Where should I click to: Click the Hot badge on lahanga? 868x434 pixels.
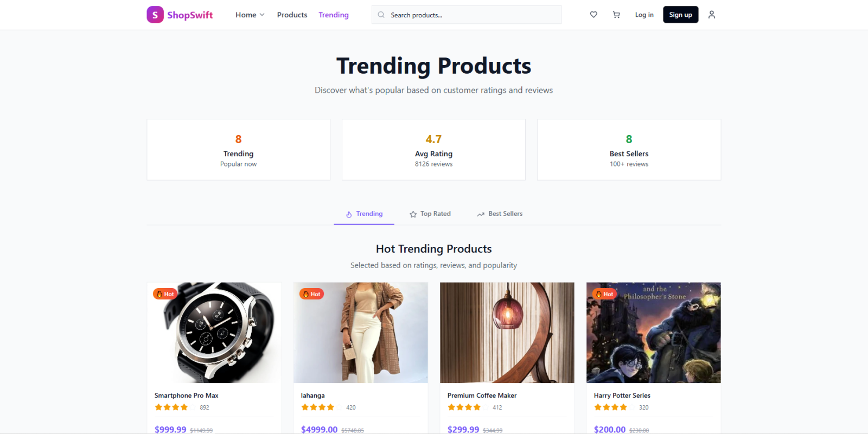point(311,294)
